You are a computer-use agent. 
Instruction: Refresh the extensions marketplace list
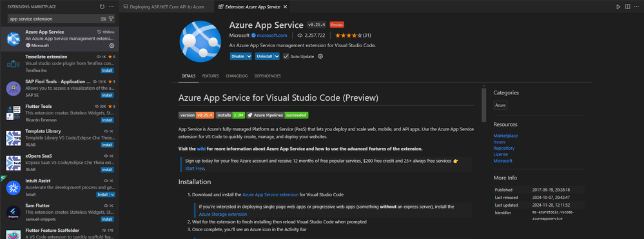pos(102,7)
